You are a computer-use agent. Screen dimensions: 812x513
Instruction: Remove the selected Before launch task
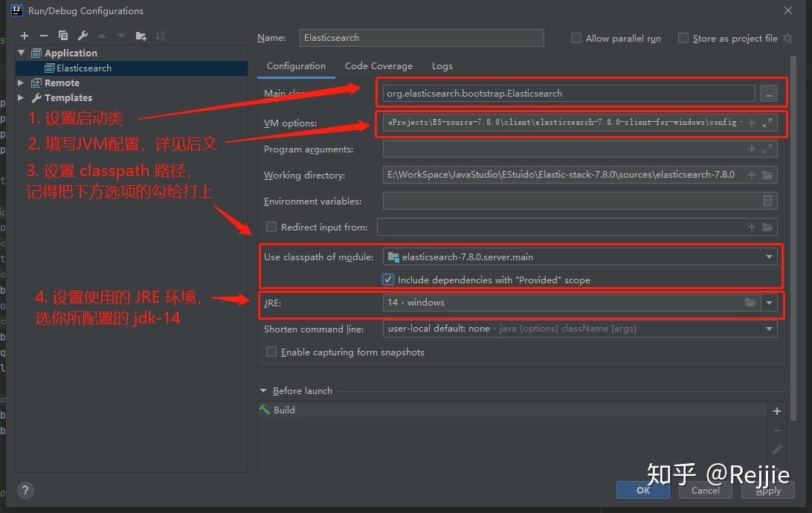click(x=777, y=430)
